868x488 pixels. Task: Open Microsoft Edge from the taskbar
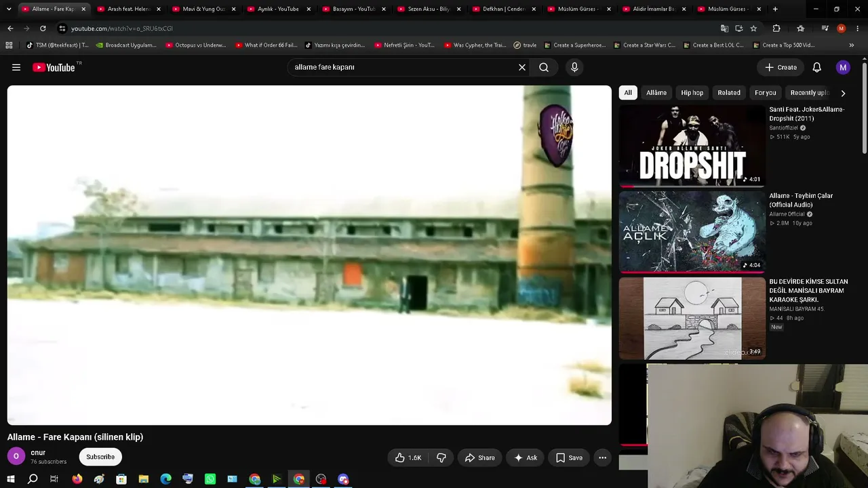click(x=166, y=479)
